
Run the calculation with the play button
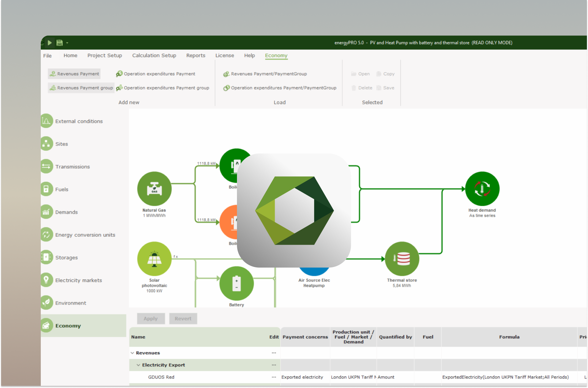pos(50,43)
